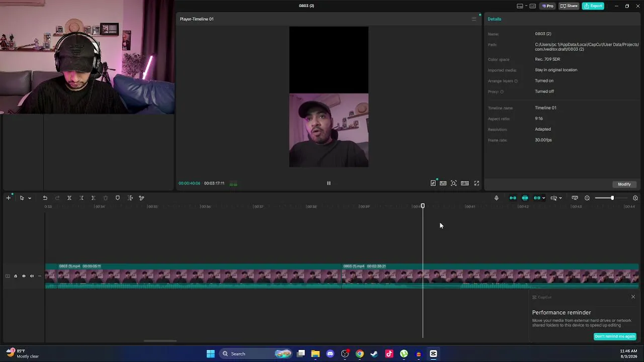This screenshot has width=644, height=362.
Task: Select the second 0803 (1).mp4 clip
Action: pyautogui.click(x=490, y=276)
